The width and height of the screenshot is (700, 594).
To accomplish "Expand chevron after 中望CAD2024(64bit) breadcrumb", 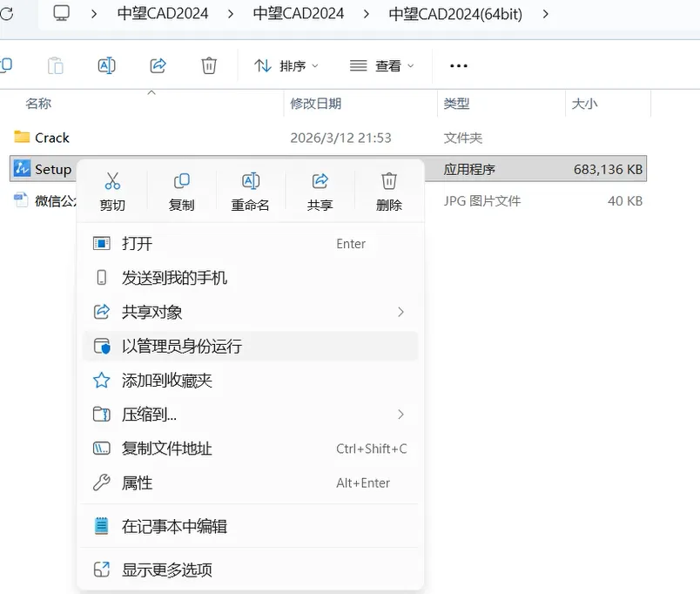I will pos(546,14).
